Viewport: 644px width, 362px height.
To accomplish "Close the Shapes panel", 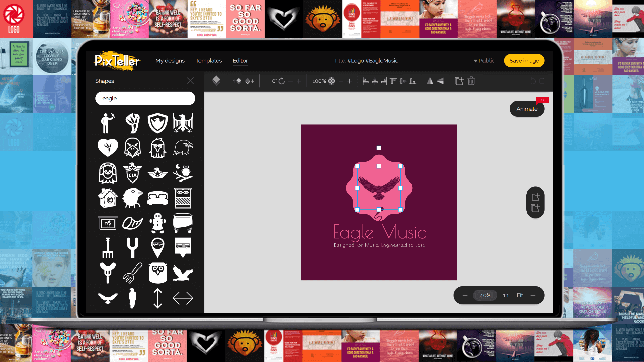I will coord(190,81).
